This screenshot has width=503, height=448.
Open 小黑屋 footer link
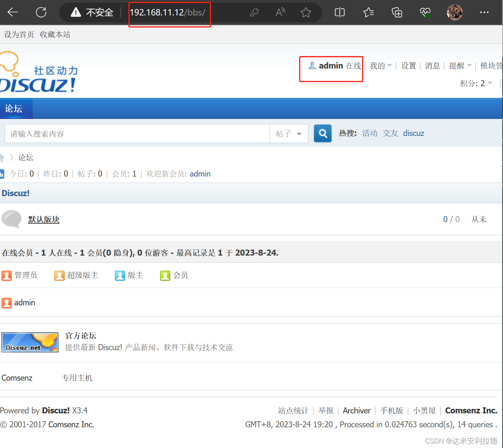424,410
